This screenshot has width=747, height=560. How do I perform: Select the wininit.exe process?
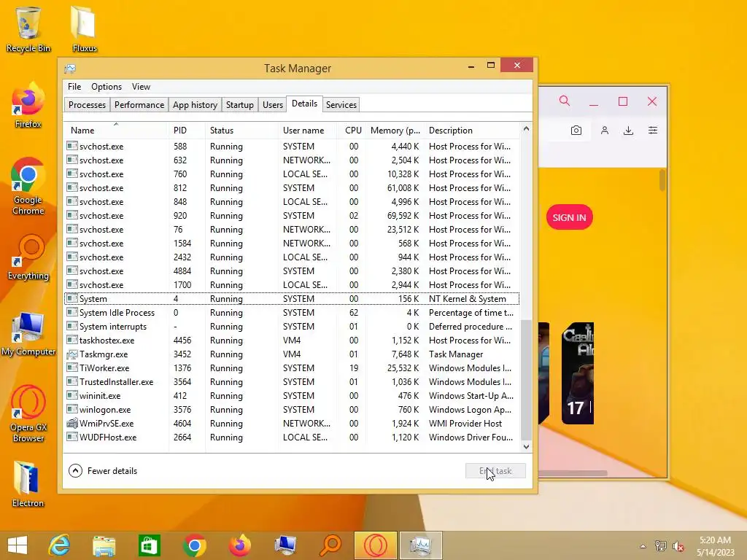292,396
